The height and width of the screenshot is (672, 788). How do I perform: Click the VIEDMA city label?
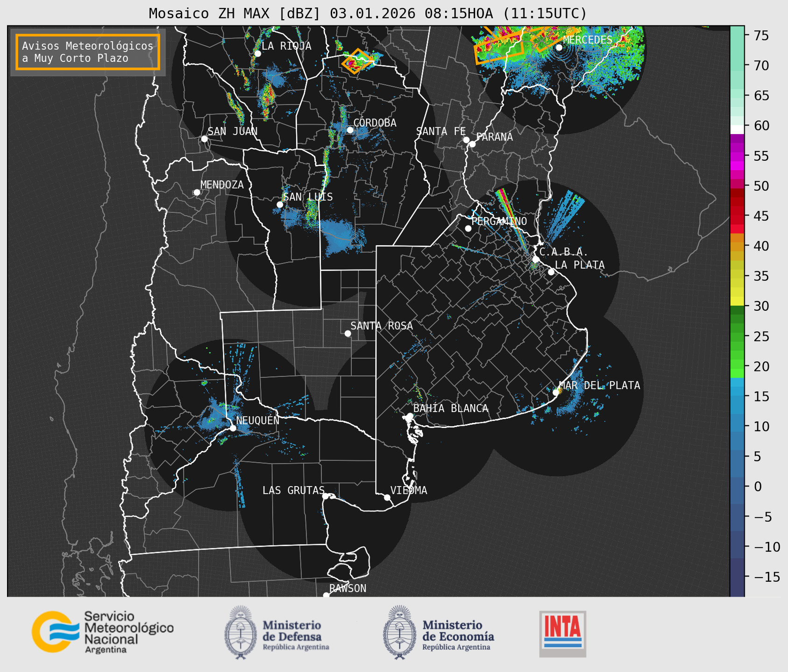tap(409, 491)
